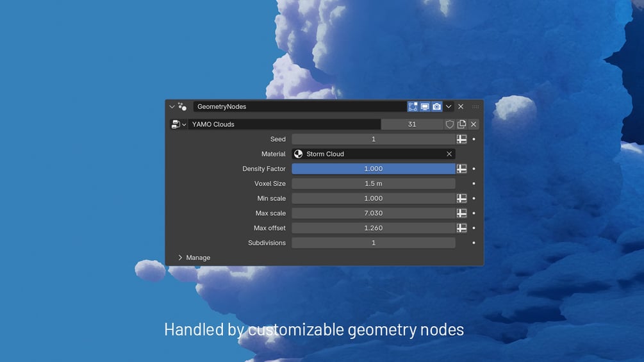
Task: Click the Density Factor slider
Action: [x=374, y=169]
